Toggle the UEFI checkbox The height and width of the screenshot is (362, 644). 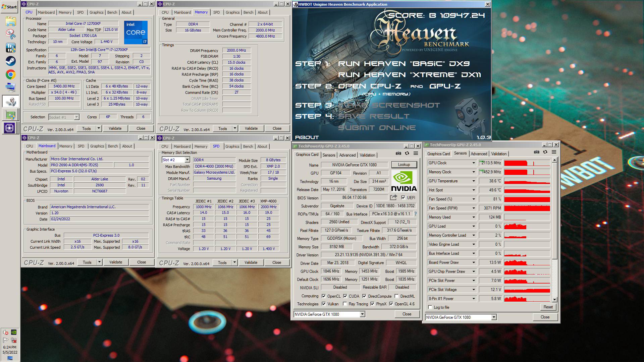point(403,197)
